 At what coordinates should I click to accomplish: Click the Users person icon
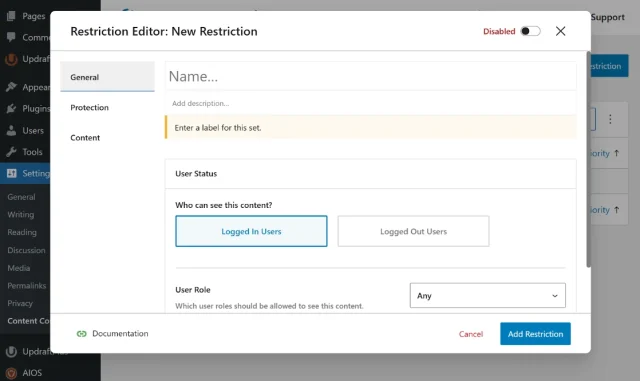(11, 131)
